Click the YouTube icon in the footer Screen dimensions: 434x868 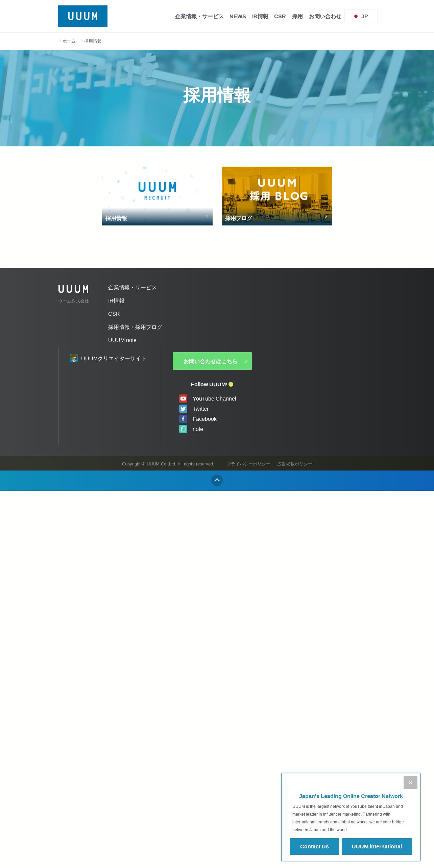tap(183, 399)
